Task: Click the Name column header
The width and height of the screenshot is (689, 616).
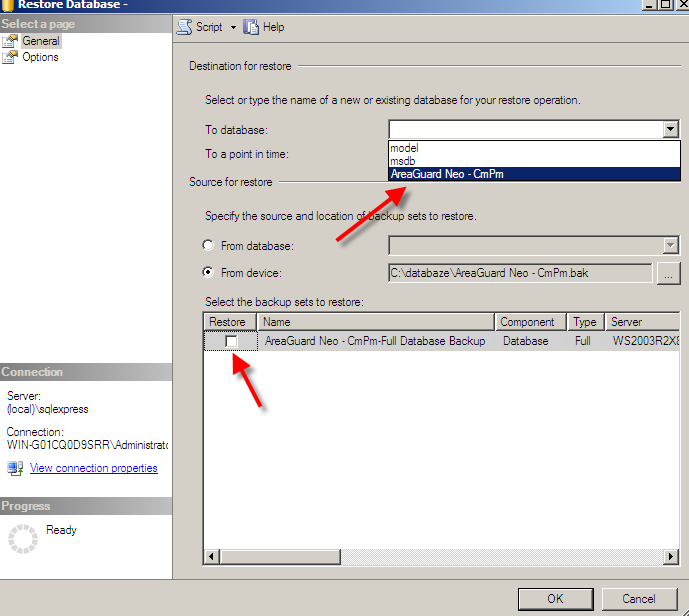Action: (x=376, y=322)
